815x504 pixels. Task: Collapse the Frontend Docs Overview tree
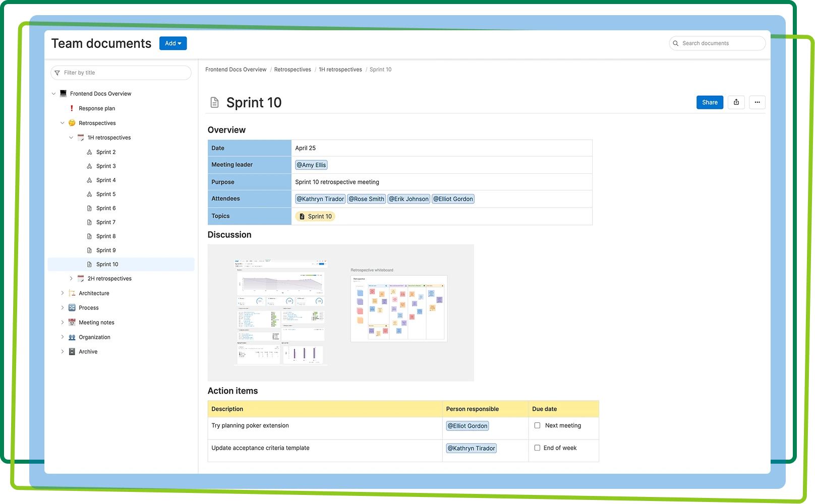[x=53, y=93]
